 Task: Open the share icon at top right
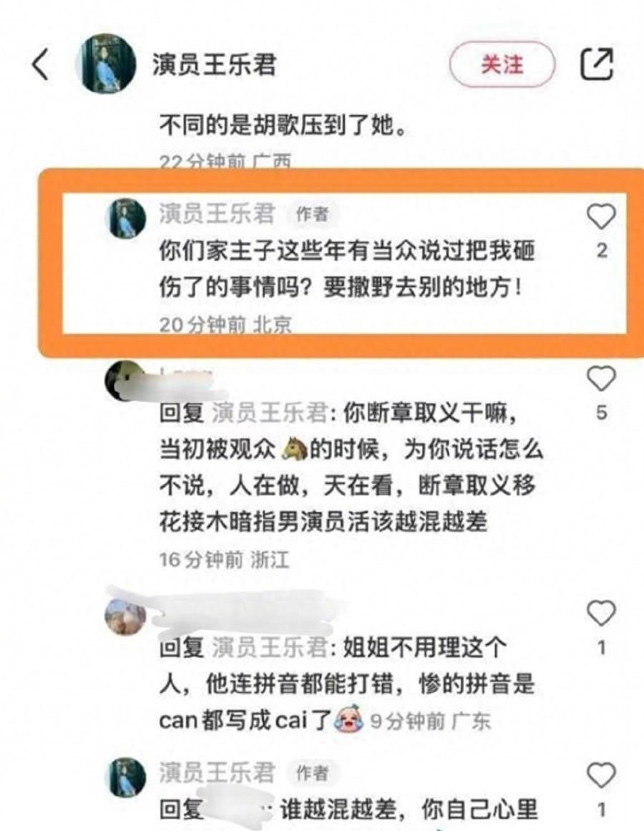coord(597,64)
